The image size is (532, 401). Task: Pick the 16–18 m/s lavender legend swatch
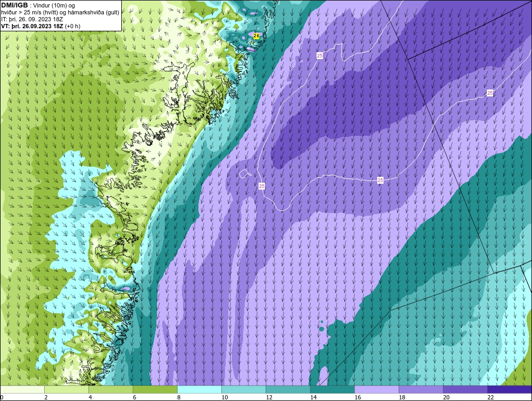[x=377, y=389]
